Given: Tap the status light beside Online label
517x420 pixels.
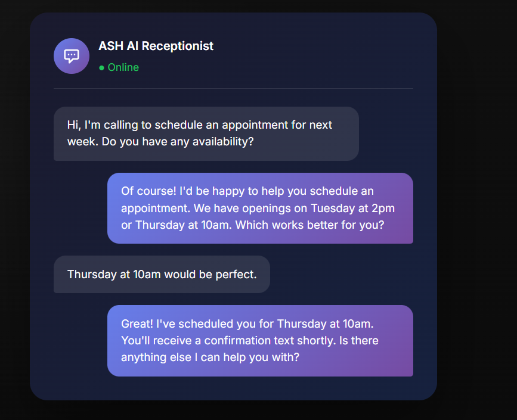Looking at the screenshot, I should [103, 67].
